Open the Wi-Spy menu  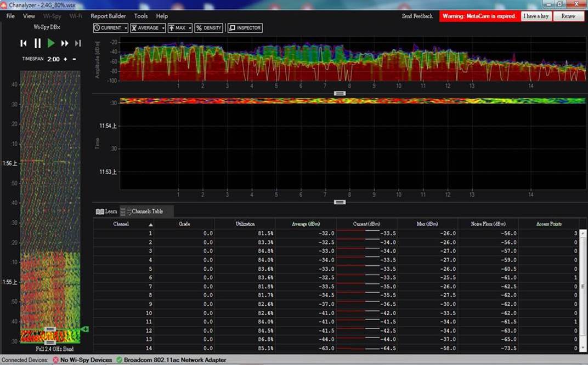pyautogui.click(x=52, y=16)
